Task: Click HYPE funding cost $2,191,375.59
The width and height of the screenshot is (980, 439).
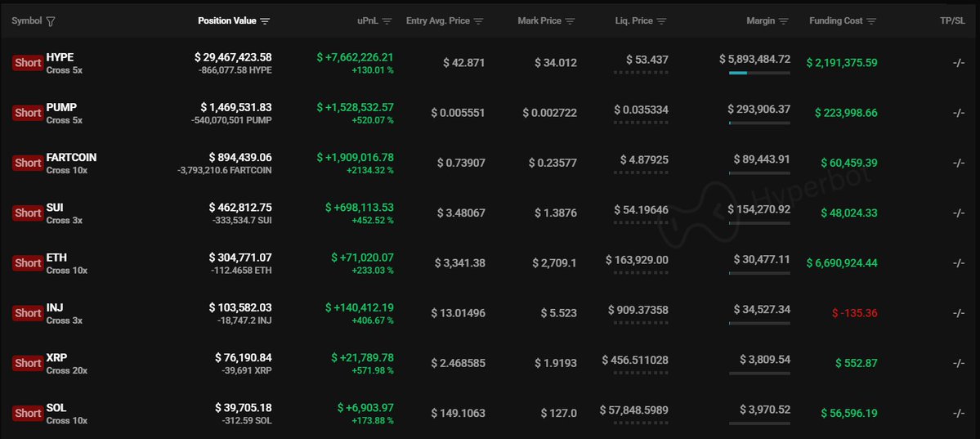Action: tap(842, 63)
